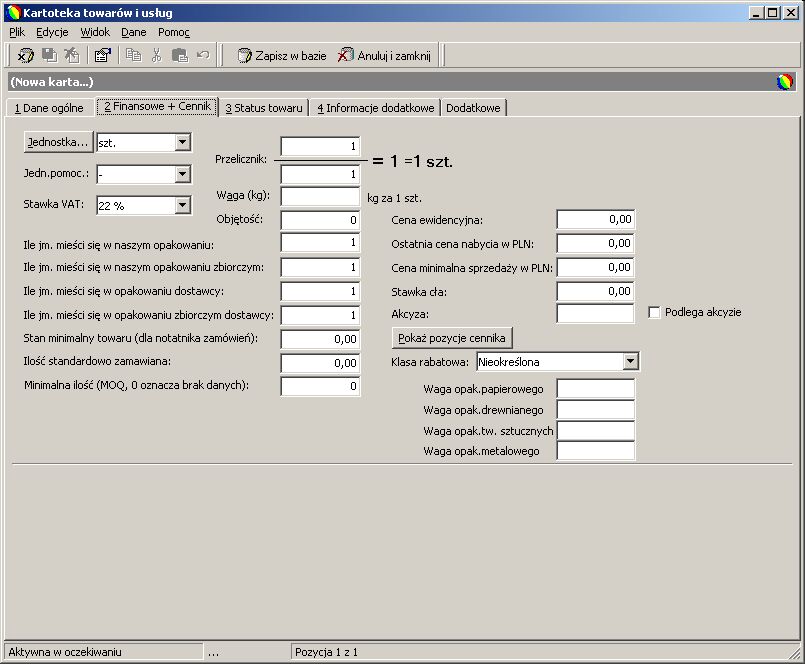
Task: Click the colorful logo icon beside Nowa karta
Action: pos(784,82)
